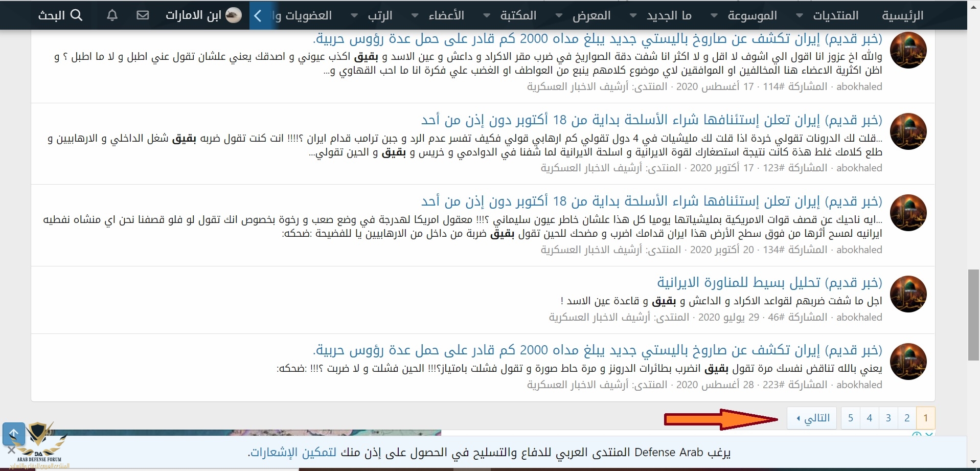Click the notifications bell icon
The image size is (980, 471).
112,15
